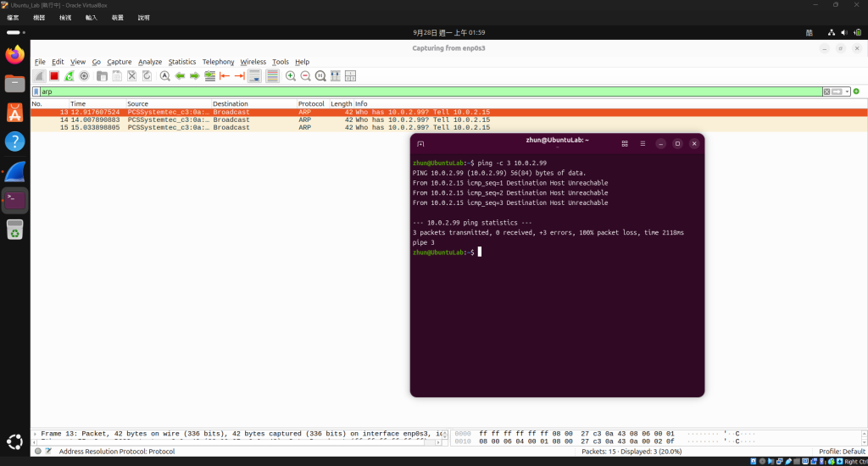868x466 pixels.
Task: Toggle packet list colorization
Action: tap(272, 75)
